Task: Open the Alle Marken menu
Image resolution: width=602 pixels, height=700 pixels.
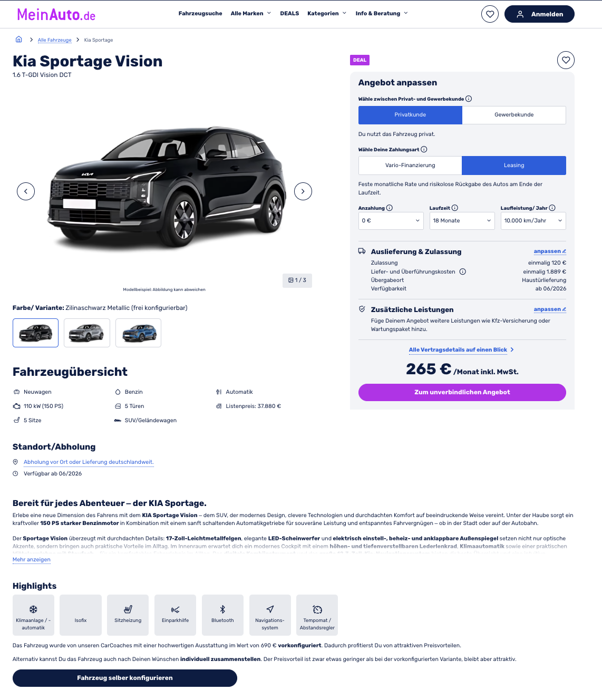Action: [x=251, y=14]
